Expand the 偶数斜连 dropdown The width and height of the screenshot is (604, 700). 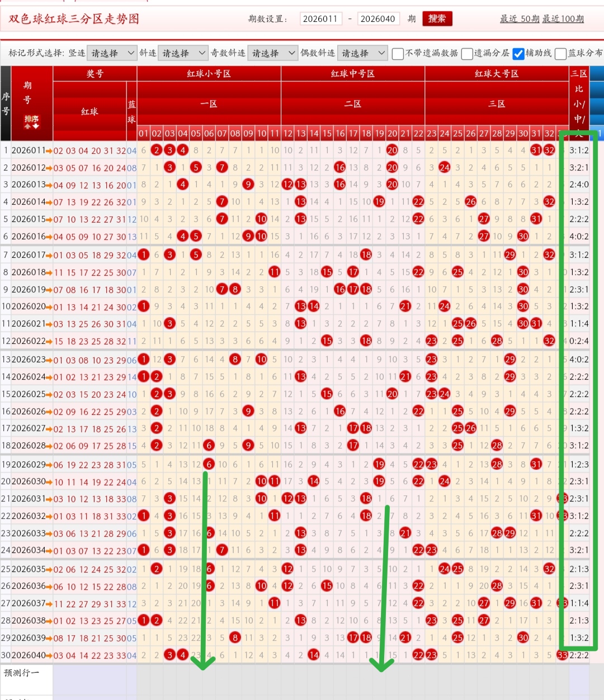362,53
